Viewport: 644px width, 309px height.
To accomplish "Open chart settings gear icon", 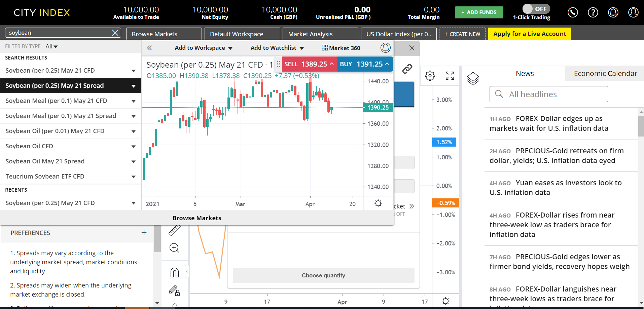I will tap(430, 76).
